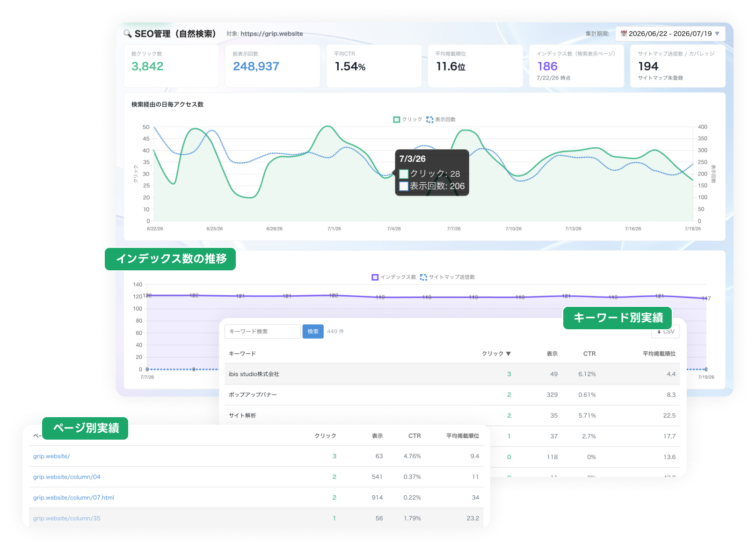The image size is (756, 550).
Task: Click the クリック header in page table
Action: (325, 436)
